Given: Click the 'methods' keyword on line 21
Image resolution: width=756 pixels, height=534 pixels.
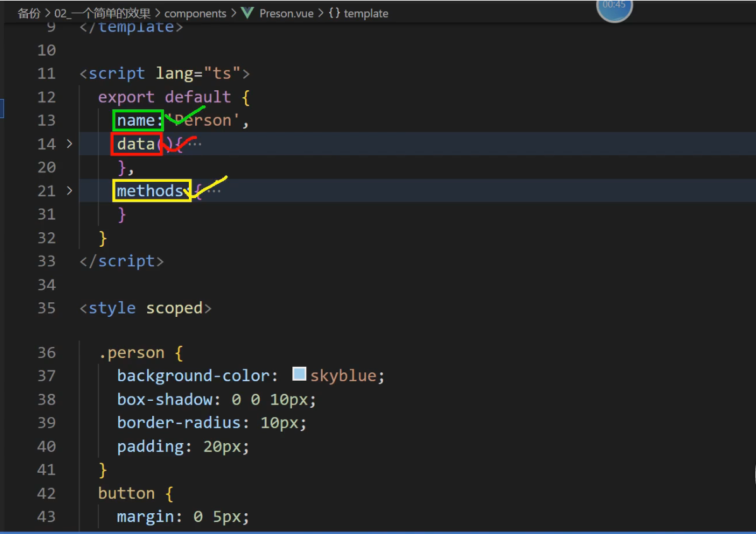Looking at the screenshot, I should [x=150, y=191].
